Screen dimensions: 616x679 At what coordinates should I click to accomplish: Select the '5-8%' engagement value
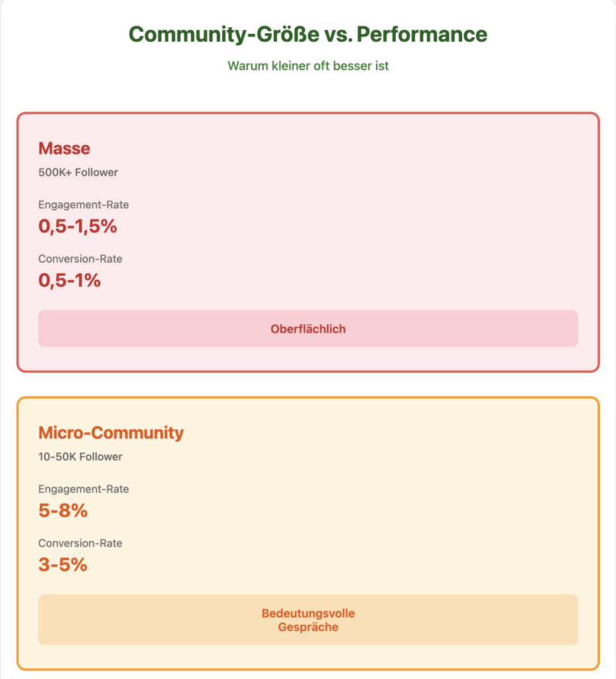(63, 511)
